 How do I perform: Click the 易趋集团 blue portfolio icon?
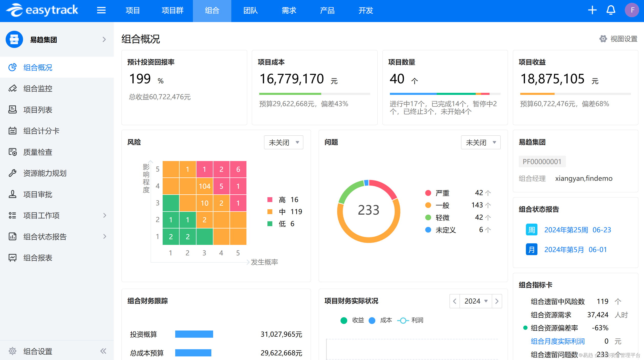click(x=14, y=39)
